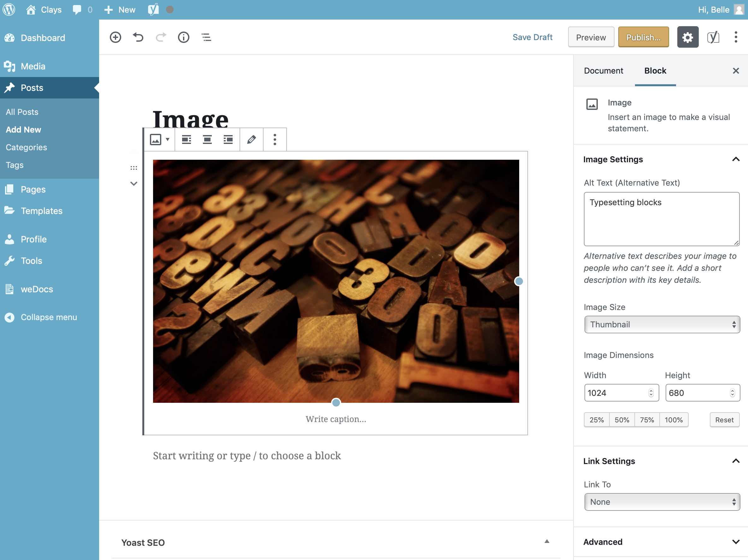Click Add New under Posts

(23, 129)
